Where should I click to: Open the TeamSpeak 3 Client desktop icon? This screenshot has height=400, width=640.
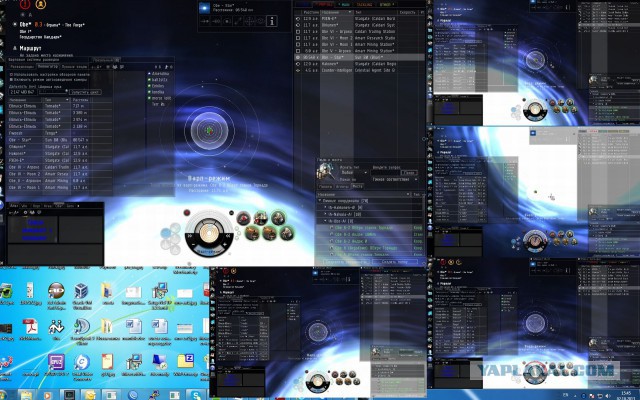click(x=81, y=327)
